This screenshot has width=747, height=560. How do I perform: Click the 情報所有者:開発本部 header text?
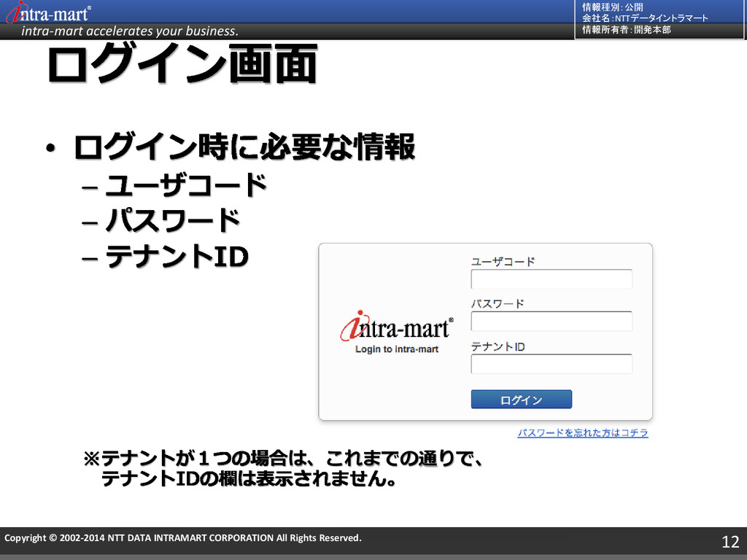tap(626, 29)
